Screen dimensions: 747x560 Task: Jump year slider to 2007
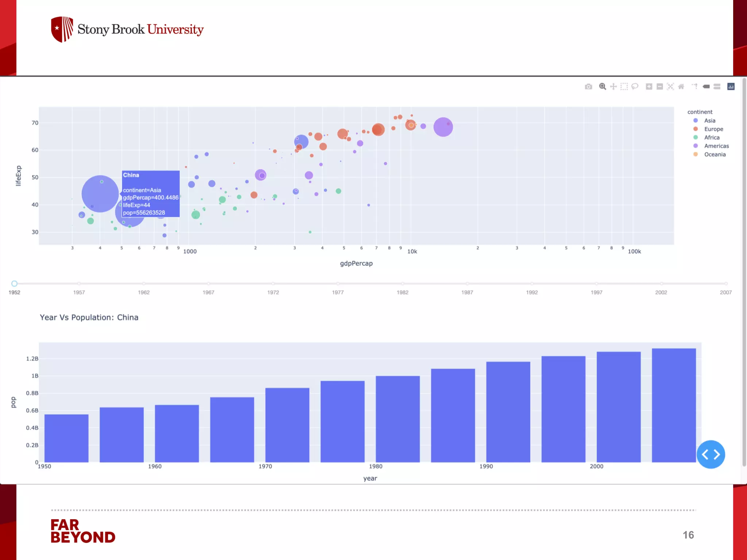point(726,284)
